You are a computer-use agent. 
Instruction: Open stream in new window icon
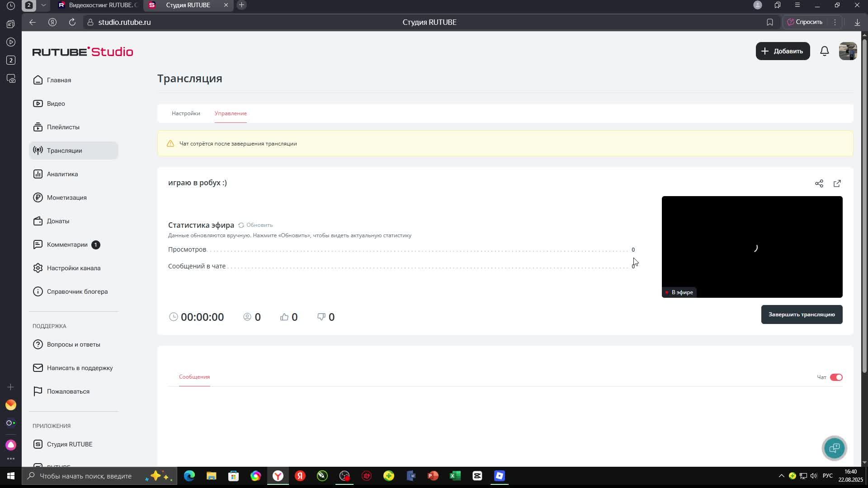coord(837,183)
